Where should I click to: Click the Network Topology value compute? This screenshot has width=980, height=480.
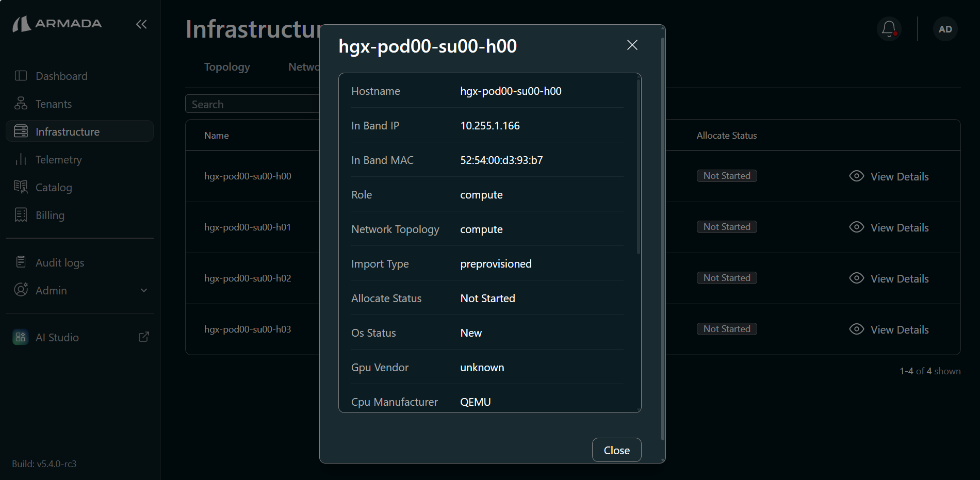click(481, 229)
